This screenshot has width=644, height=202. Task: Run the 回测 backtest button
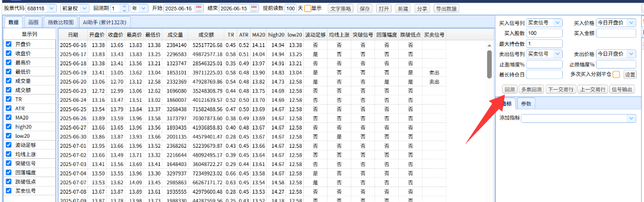point(510,89)
